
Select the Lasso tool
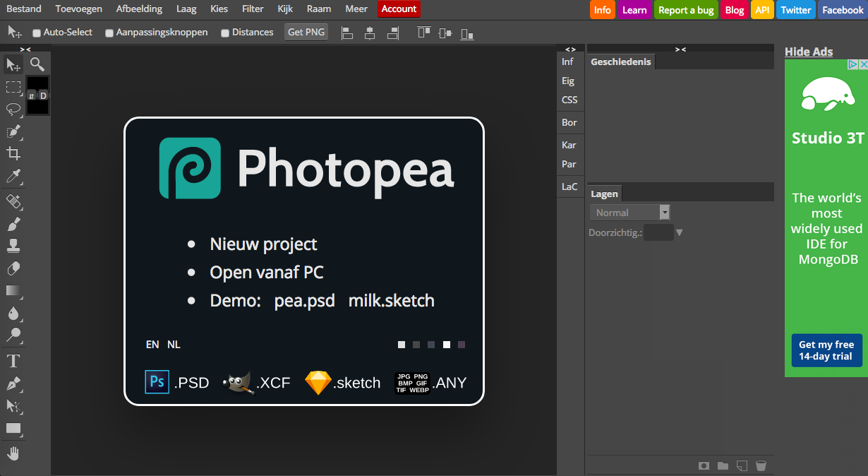(13, 109)
